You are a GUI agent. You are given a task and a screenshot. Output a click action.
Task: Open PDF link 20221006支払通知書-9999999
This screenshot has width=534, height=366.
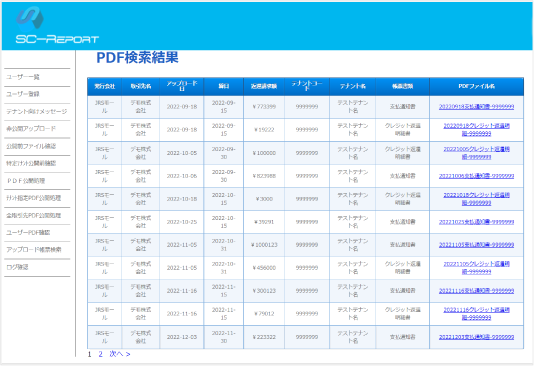[476, 176]
